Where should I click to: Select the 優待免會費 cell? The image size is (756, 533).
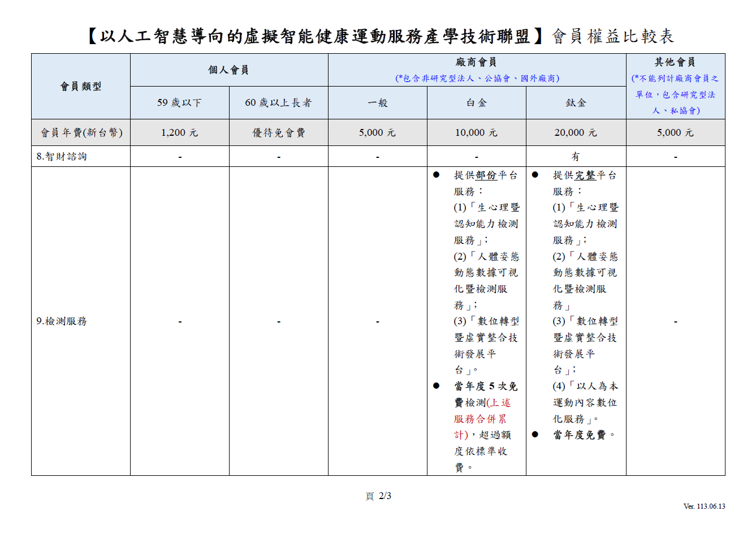coord(278,132)
